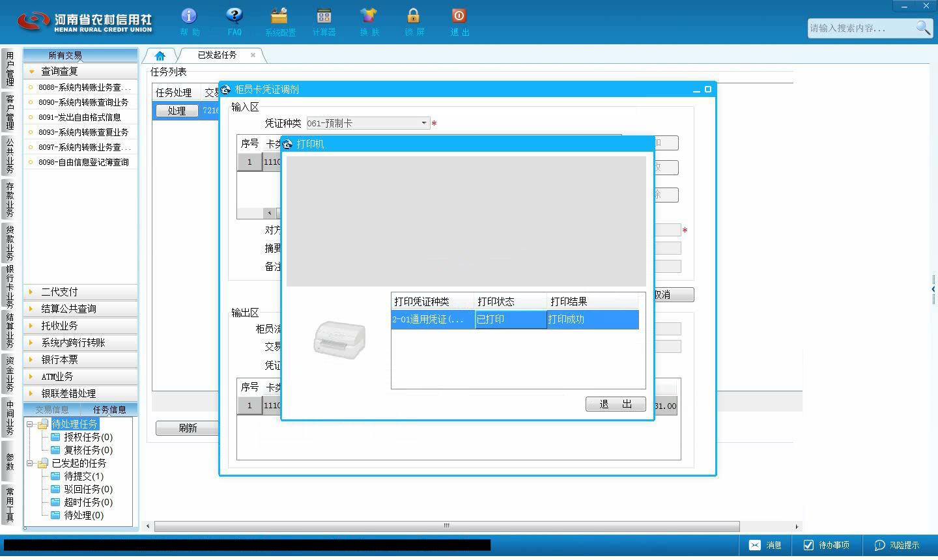Screen dimensions: 938x560
Task: Click the search magnifier icon
Action: (923, 27)
